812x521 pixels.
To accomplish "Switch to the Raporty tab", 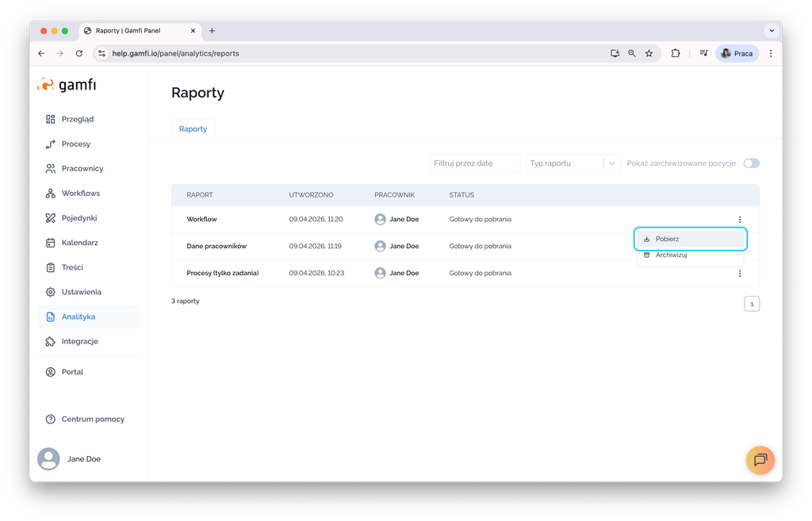I will (x=193, y=128).
